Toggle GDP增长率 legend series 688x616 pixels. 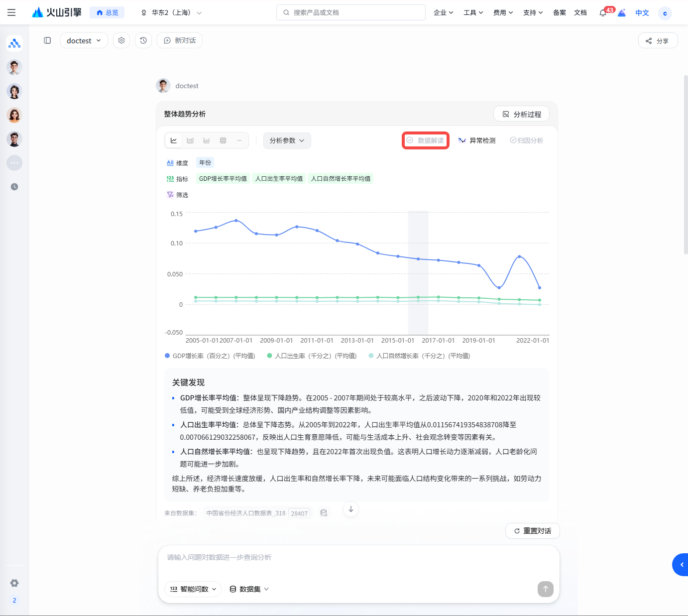pyautogui.click(x=210, y=356)
